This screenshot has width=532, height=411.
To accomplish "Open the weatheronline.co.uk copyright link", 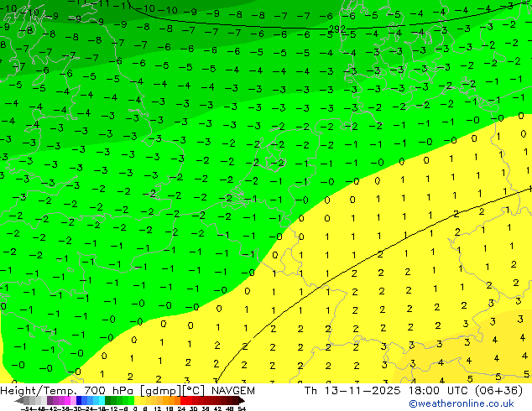I will click(x=462, y=403).
